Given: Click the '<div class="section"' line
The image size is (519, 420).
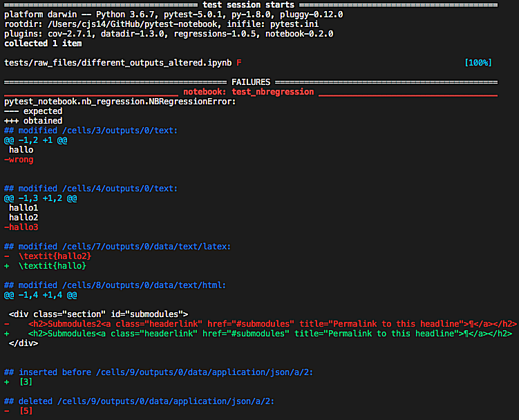Looking at the screenshot, I should (99, 314).
